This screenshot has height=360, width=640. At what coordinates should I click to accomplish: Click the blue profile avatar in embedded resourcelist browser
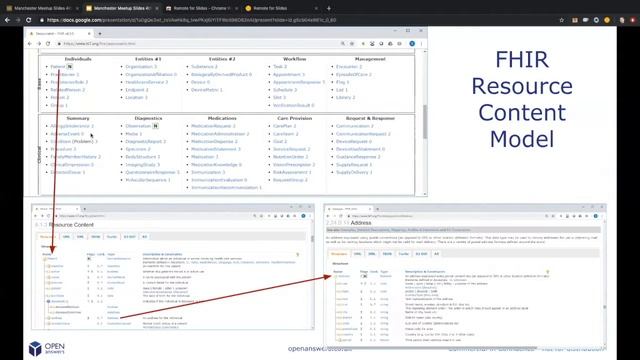(412, 44)
